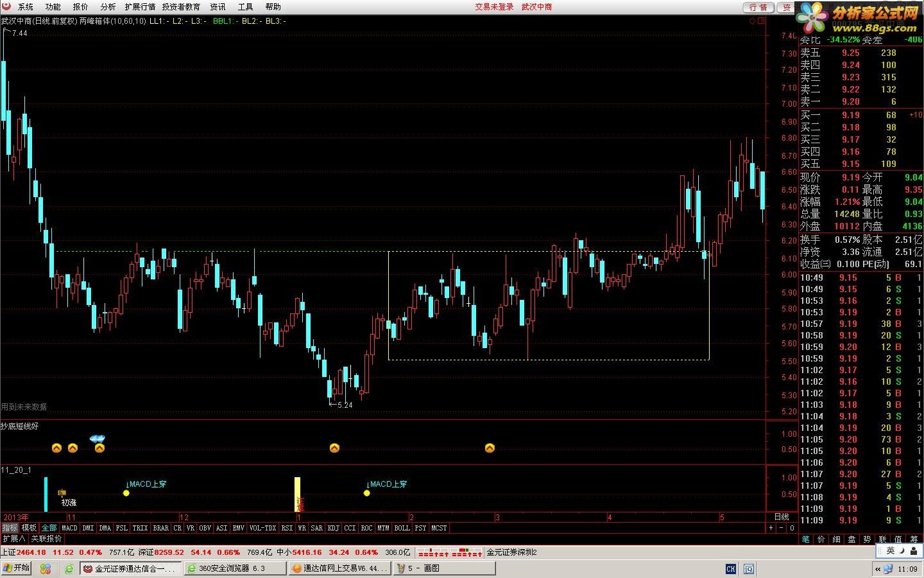Open the 投资者教育 menu
Image resolution: width=924 pixels, height=578 pixels.
(181, 6)
